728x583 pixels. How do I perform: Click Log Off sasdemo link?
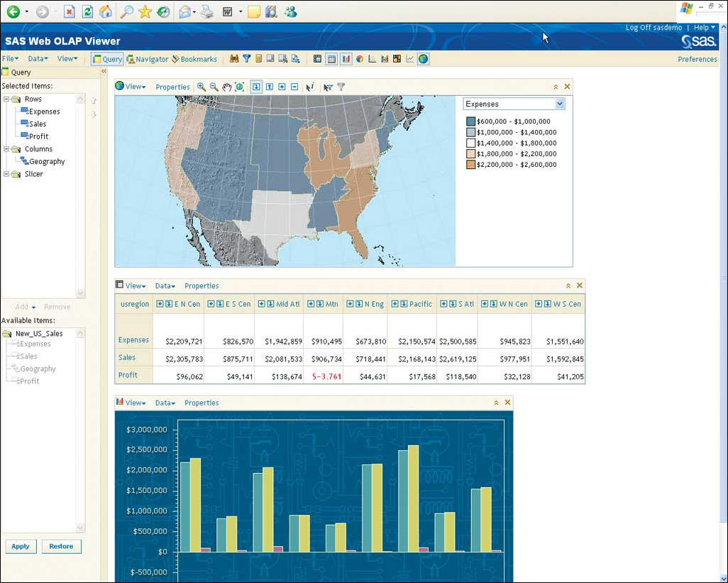coord(653,28)
